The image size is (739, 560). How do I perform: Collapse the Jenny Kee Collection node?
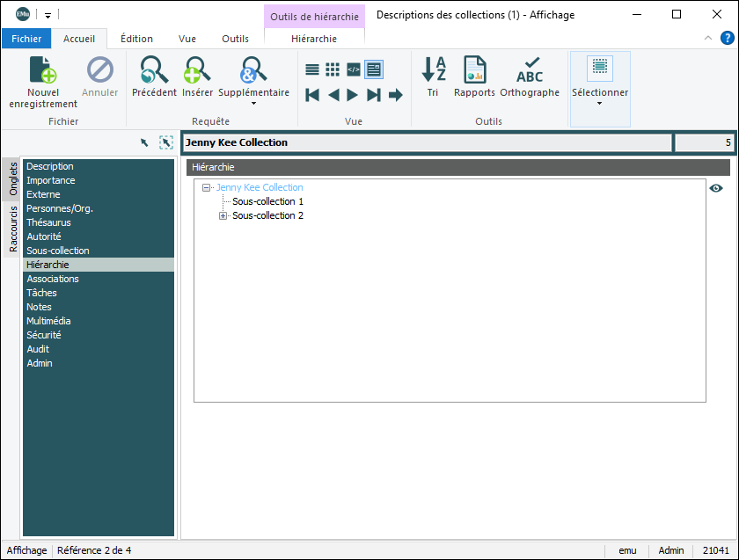207,187
